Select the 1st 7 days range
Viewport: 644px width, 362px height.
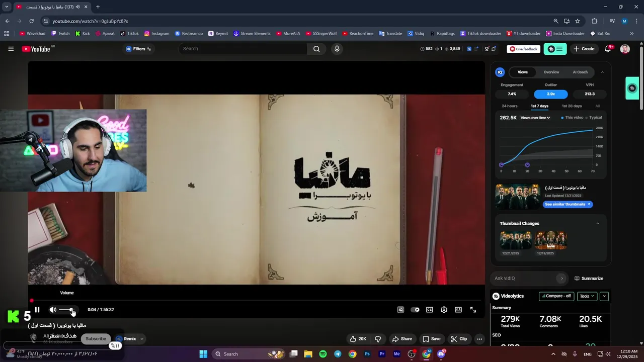[x=539, y=106]
